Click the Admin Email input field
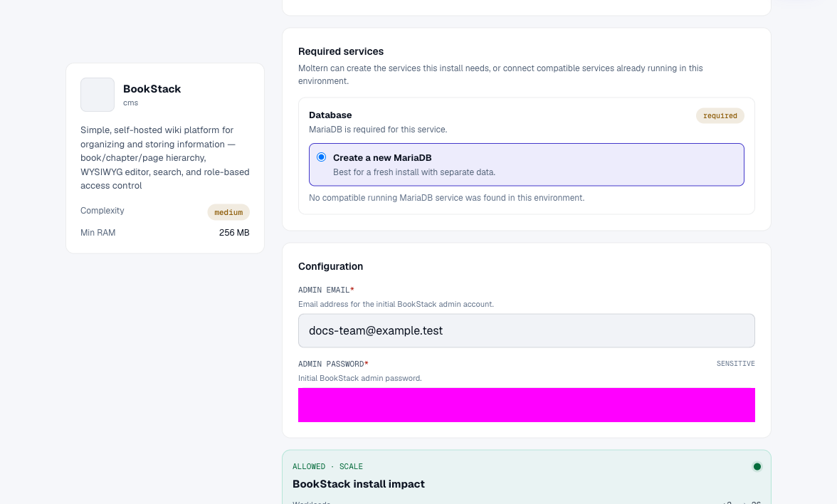The image size is (837, 504). click(x=527, y=330)
